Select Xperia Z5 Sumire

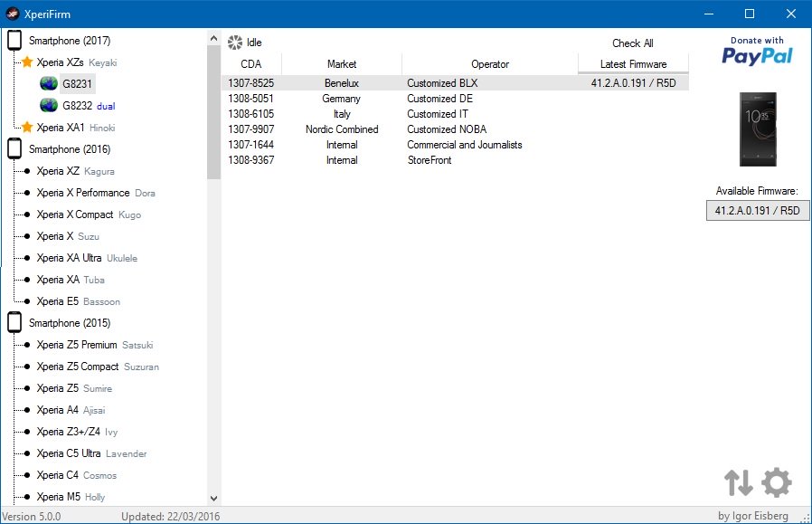point(74,388)
